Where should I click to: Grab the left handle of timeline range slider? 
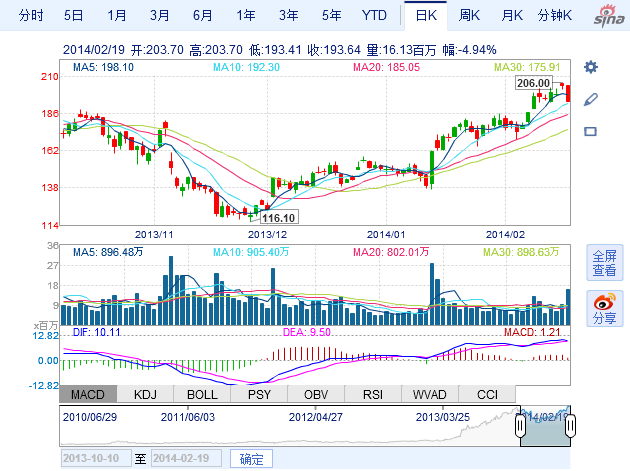coord(520,426)
